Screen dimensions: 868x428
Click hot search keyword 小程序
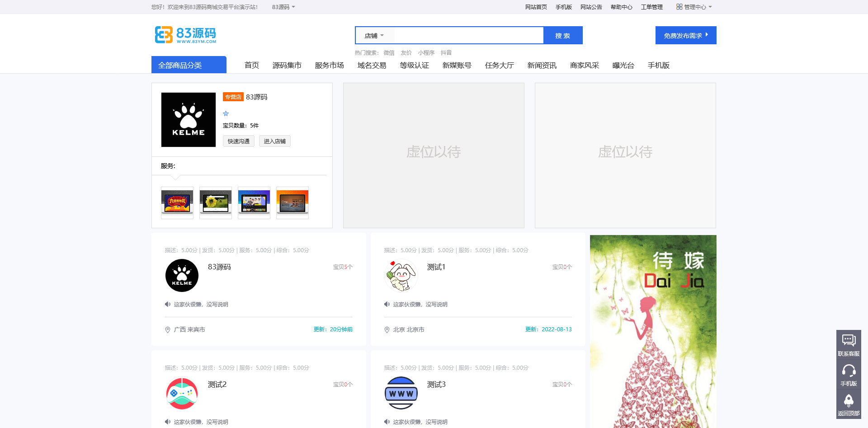click(426, 52)
